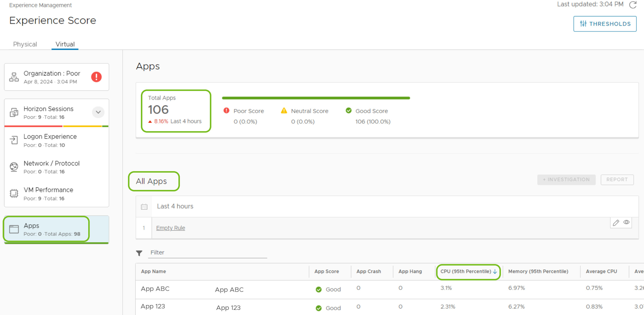
Task: Select the Report button
Action: coord(617,180)
